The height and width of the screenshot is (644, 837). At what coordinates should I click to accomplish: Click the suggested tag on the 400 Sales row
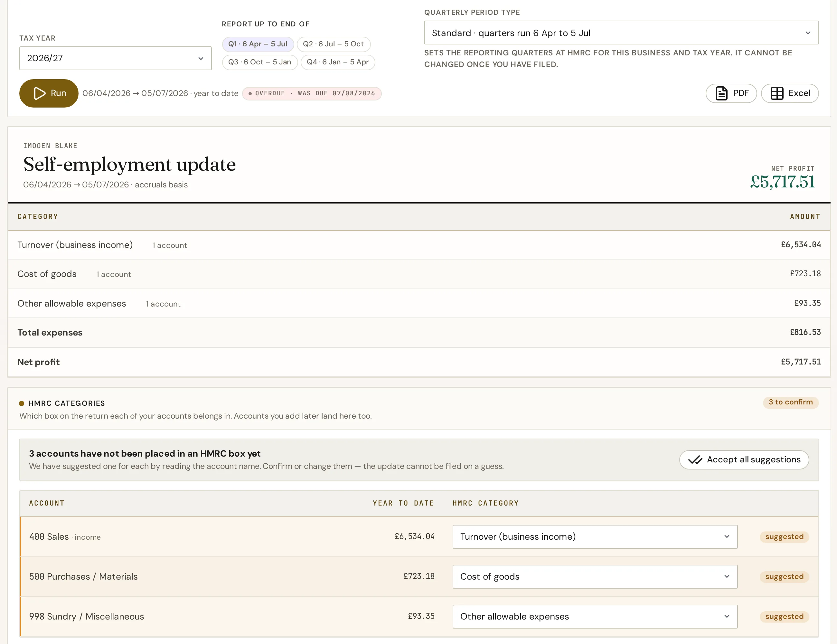coord(784,537)
